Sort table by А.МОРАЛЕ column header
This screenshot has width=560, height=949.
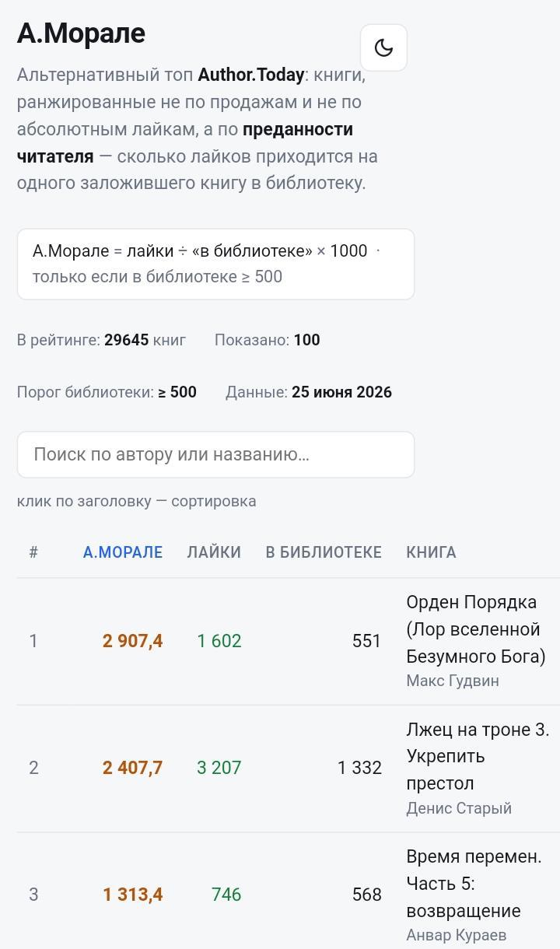click(x=123, y=552)
